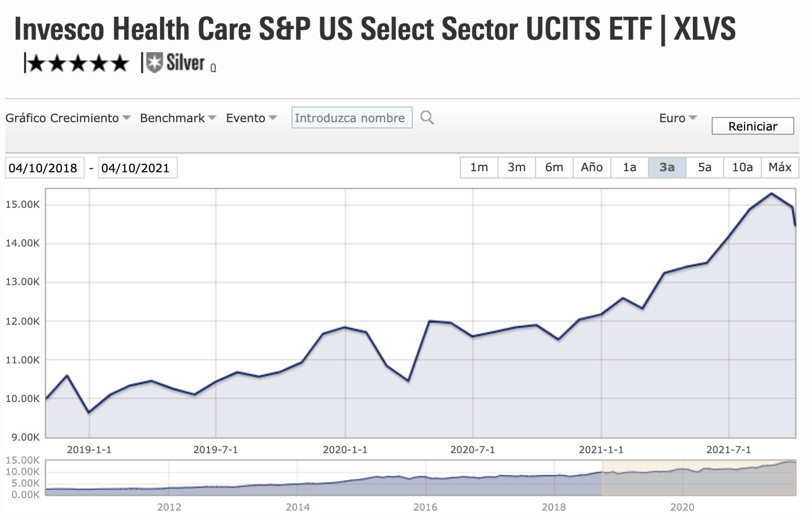Click the end date field 04/10/2021
Screen dimensions: 812x520
[137, 168]
